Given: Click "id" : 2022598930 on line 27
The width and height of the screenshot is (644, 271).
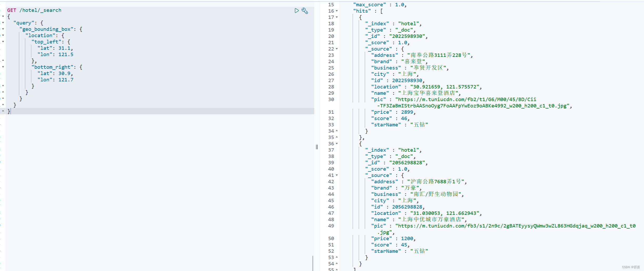Looking at the screenshot, I should 398,81.
